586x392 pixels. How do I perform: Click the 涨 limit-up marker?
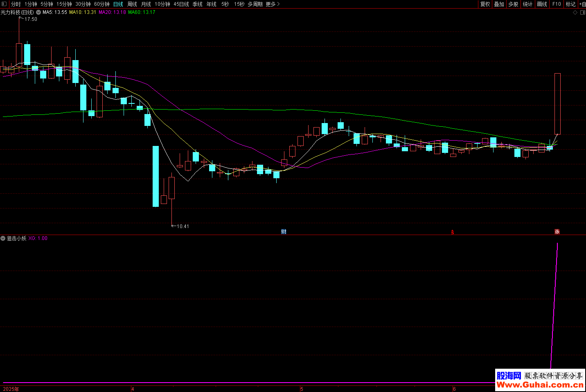(x=557, y=232)
